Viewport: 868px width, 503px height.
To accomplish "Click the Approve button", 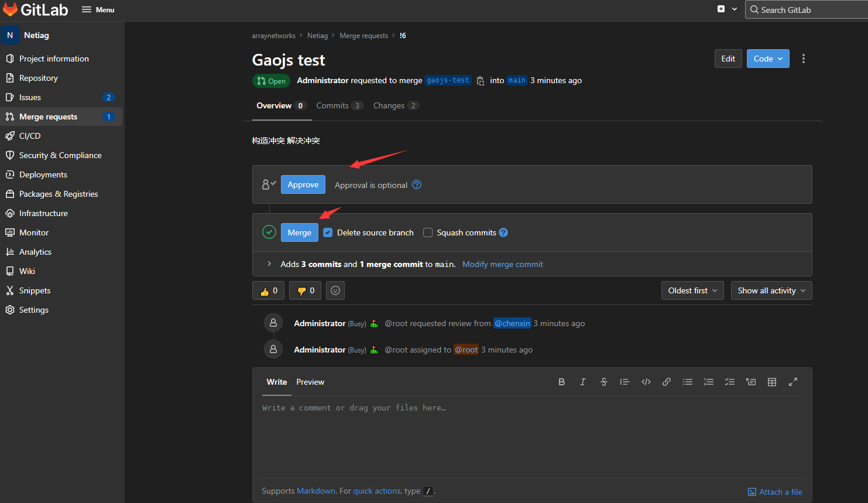I will pos(303,184).
